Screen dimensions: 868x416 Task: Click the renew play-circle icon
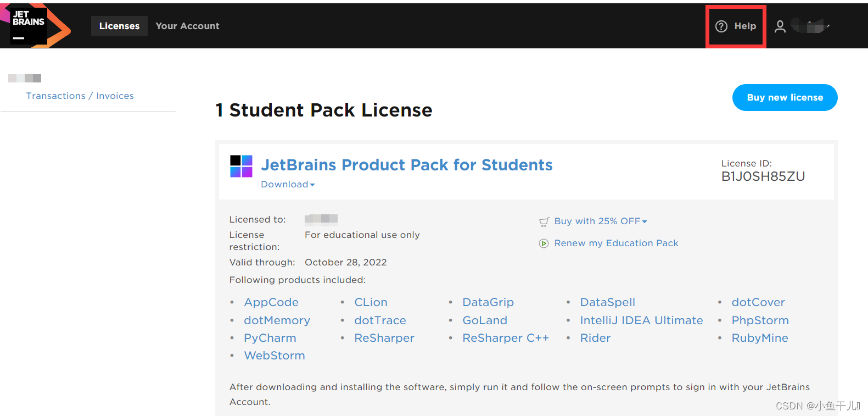click(x=544, y=243)
